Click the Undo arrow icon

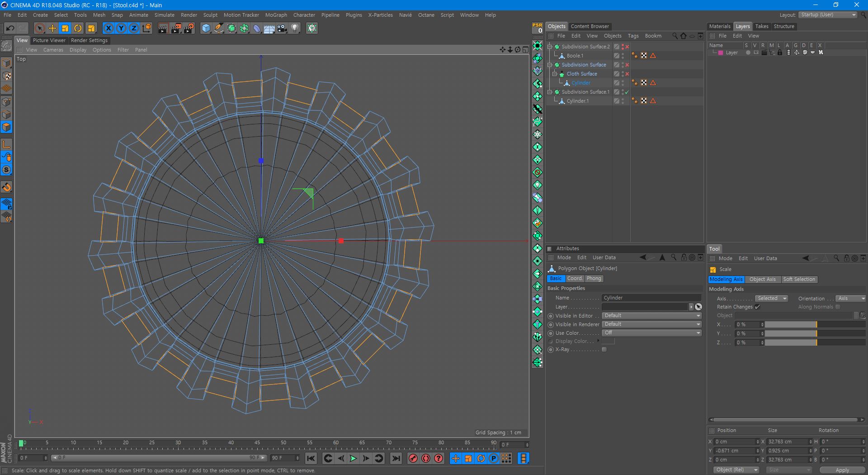point(10,28)
